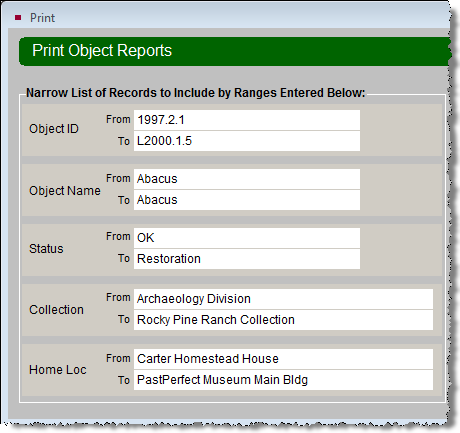Click the Home Loc label
The width and height of the screenshot is (460, 433).
pos(58,370)
